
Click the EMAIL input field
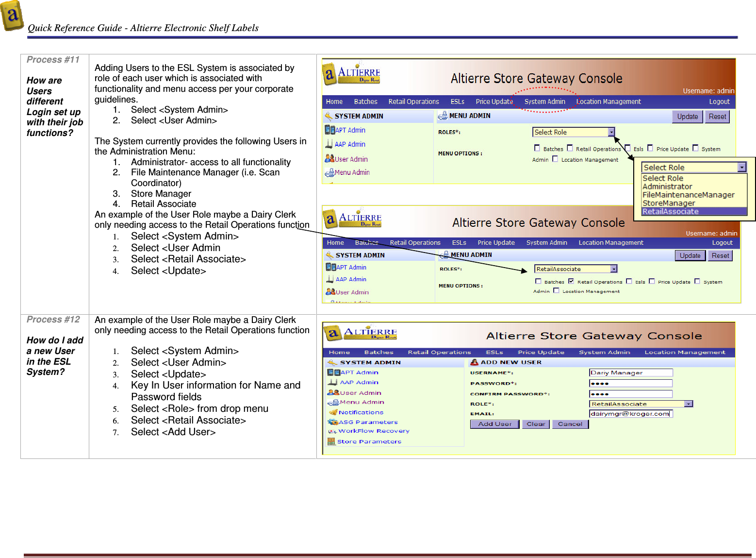[629, 413]
